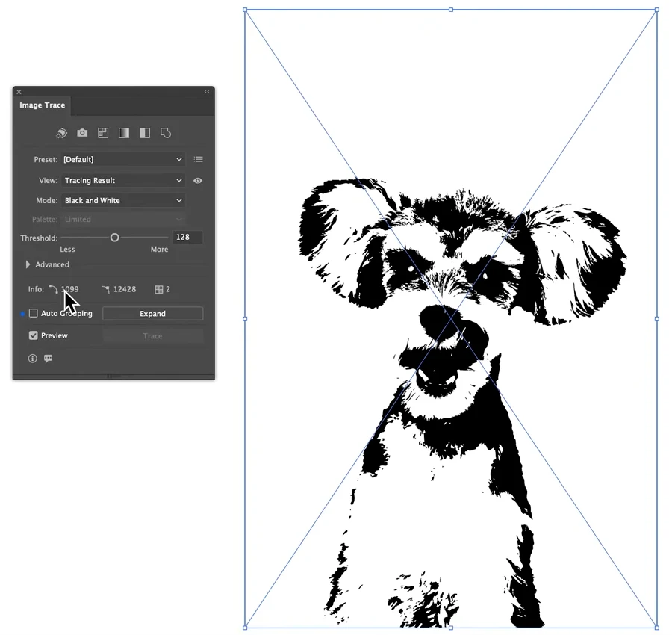The width and height of the screenshot is (672, 635).
Task: Enable the Auto Grouping checkbox
Action: click(34, 314)
